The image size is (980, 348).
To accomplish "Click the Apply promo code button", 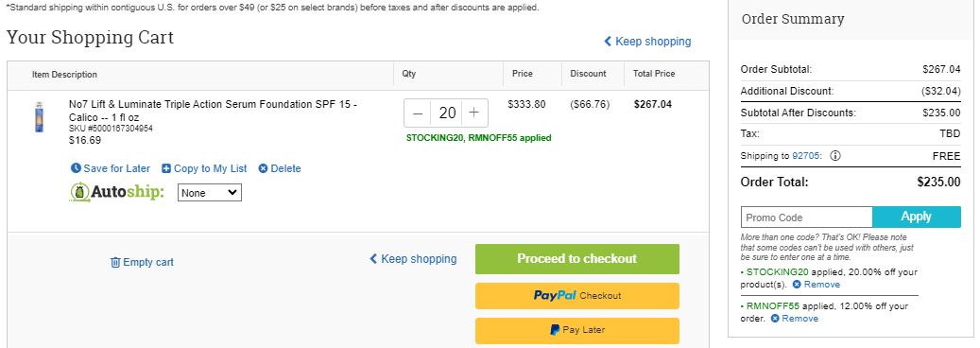I will coord(917,217).
